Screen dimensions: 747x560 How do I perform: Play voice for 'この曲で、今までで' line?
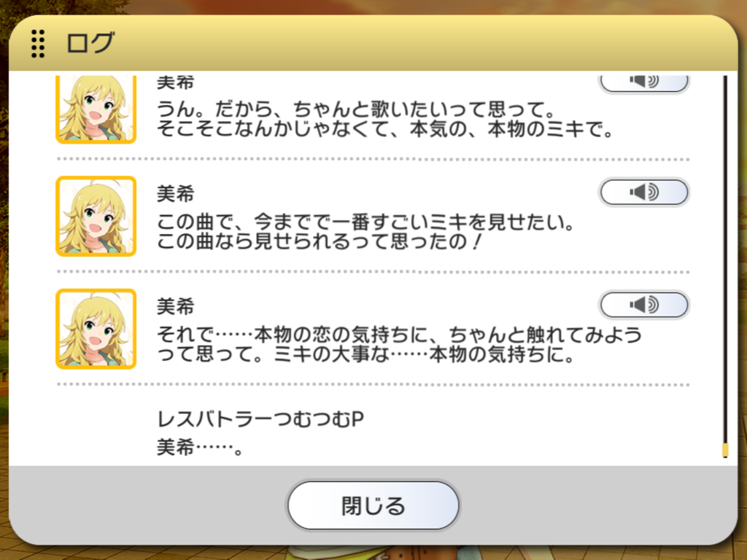point(643,192)
